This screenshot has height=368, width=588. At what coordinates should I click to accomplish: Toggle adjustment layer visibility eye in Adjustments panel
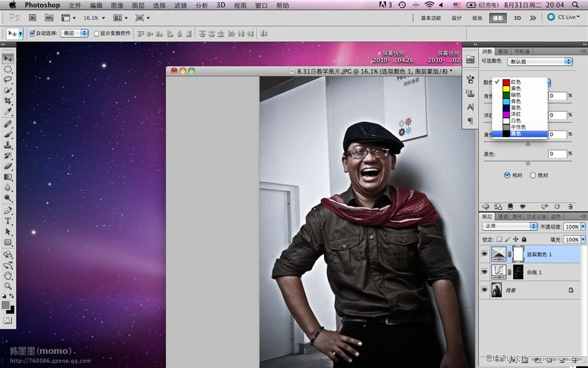click(x=522, y=206)
